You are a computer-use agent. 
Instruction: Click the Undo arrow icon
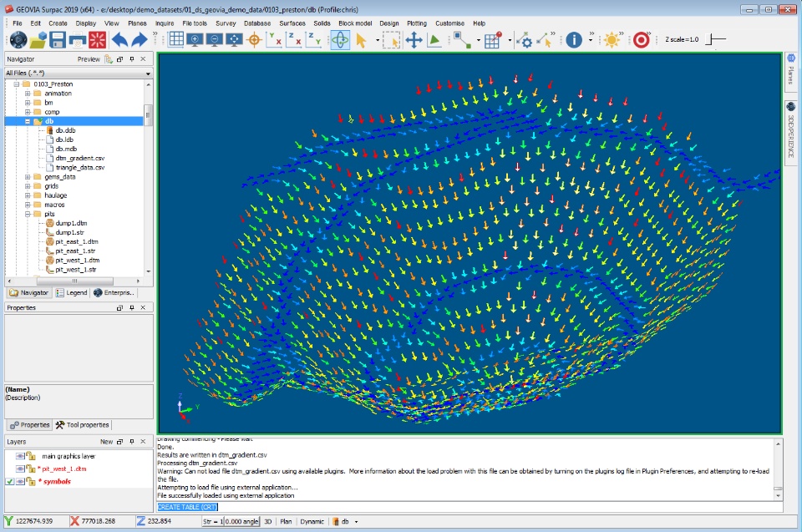[x=120, y=40]
